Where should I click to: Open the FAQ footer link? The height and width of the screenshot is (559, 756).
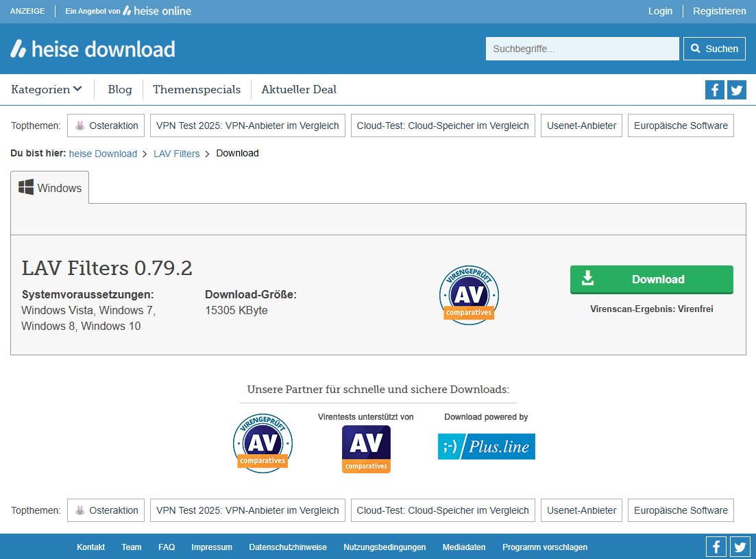pyautogui.click(x=167, y=547)
